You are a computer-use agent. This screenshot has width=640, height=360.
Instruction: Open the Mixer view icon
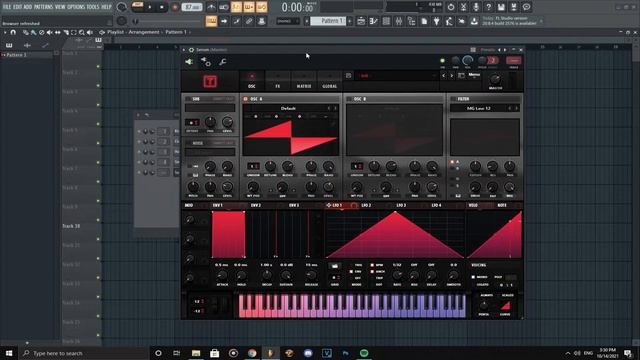coord(399,21)
